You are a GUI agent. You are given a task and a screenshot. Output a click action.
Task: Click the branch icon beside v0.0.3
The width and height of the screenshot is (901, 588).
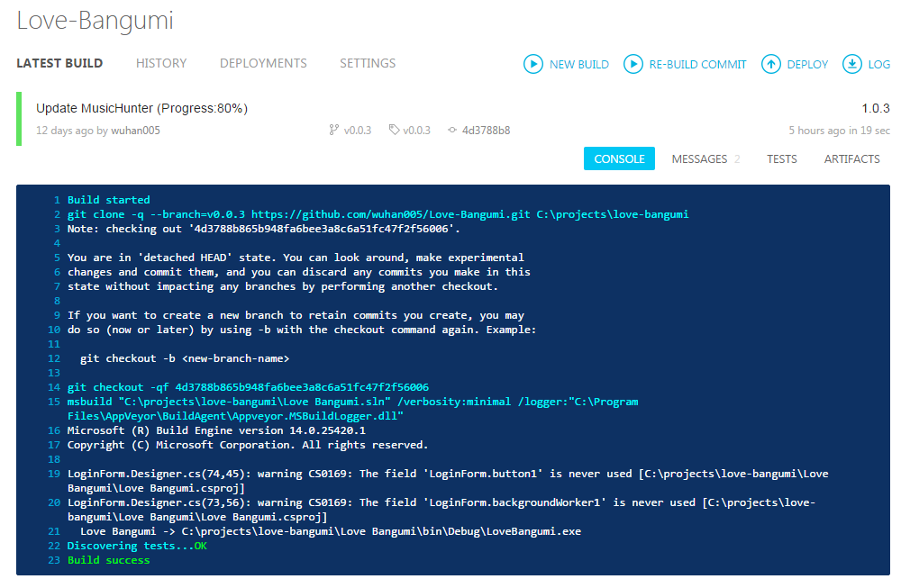click(x=334, y=131)
